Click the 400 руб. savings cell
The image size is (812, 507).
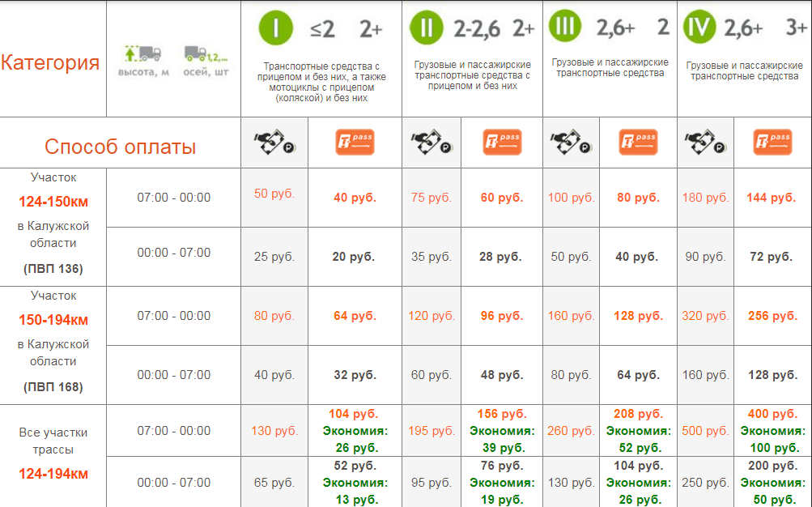[772, 430]
